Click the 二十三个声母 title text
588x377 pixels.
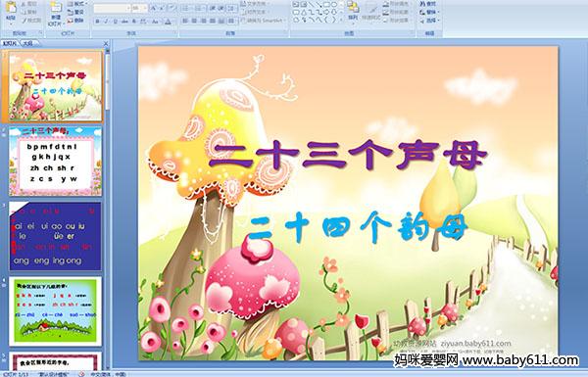pos(348,155)
